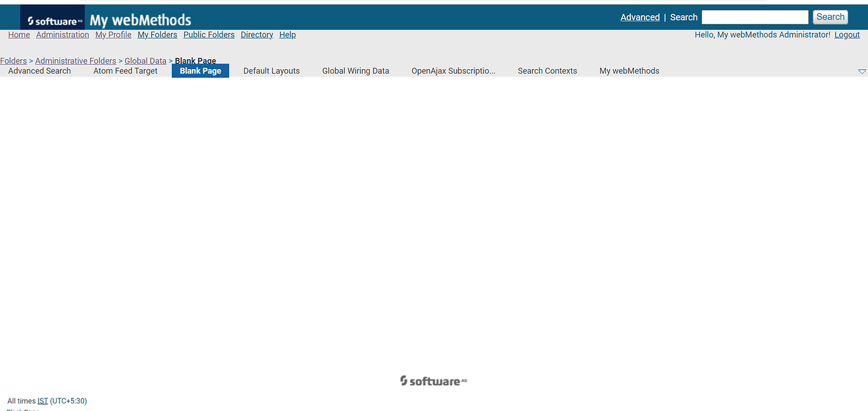The height and width of the screenshot is (411, 868).
Task: Switch to the Advanced Search tab
Action: (x=40, y=71)
